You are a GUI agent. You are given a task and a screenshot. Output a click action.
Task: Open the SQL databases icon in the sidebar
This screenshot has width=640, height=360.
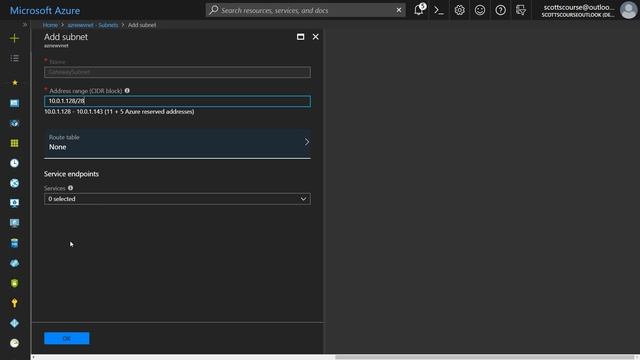coord(14,243)
